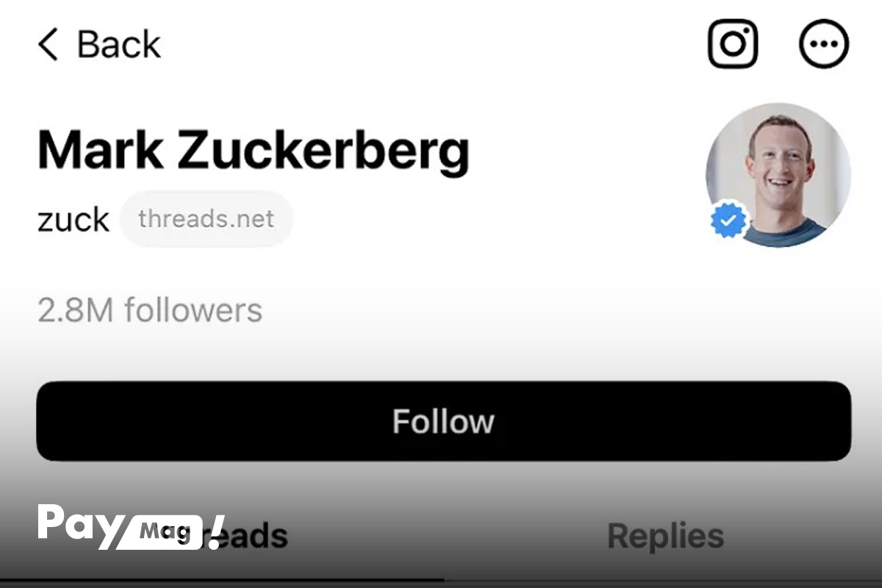
Task: Click the active tab underline indicator
Action: pos(222,581)
